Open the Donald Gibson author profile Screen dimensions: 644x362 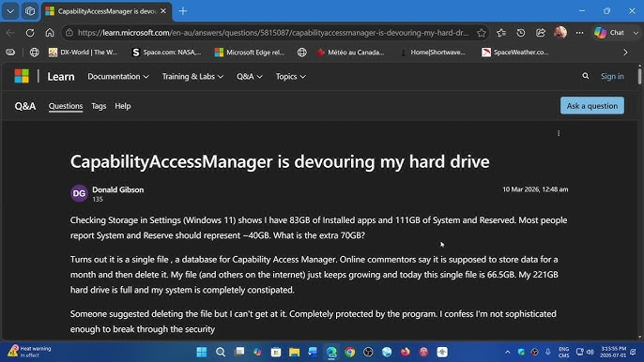(118, 189)
